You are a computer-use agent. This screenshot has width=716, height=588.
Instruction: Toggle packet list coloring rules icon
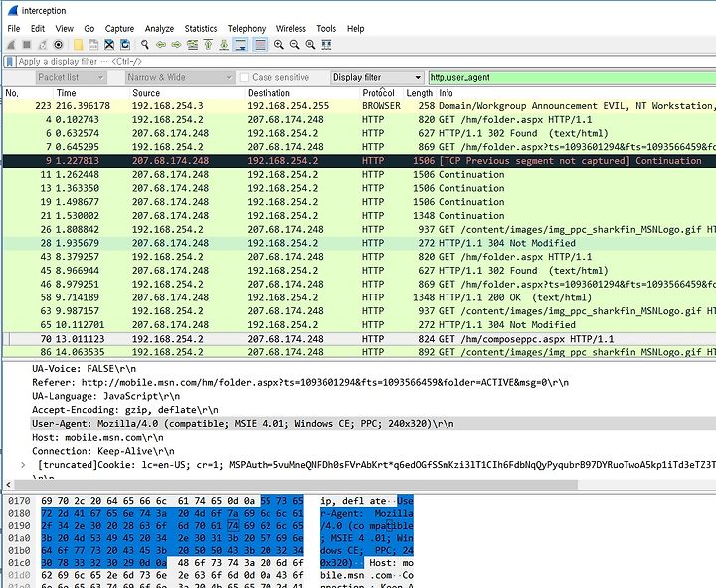point(260,45)
